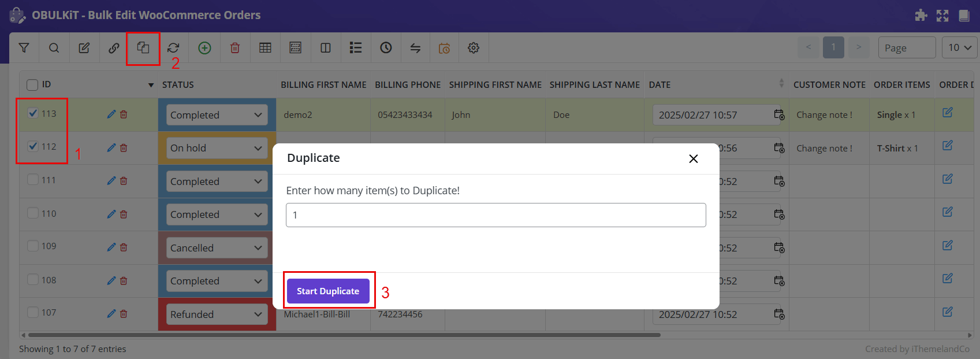980x359 pixels.
Task: Open the documentation book icon
Action: [964, 16]
